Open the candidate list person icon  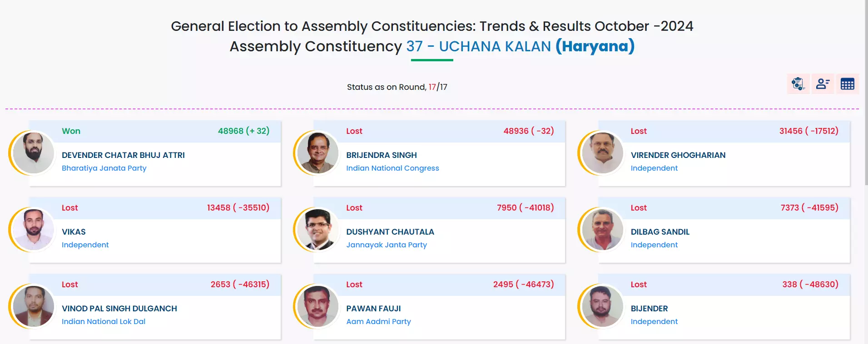click(x=823, y=84)
